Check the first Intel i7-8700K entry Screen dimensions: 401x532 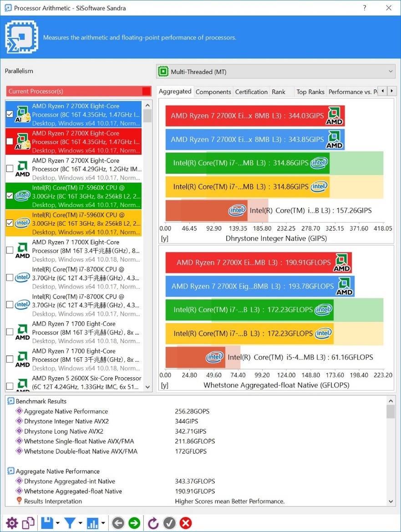10,277
